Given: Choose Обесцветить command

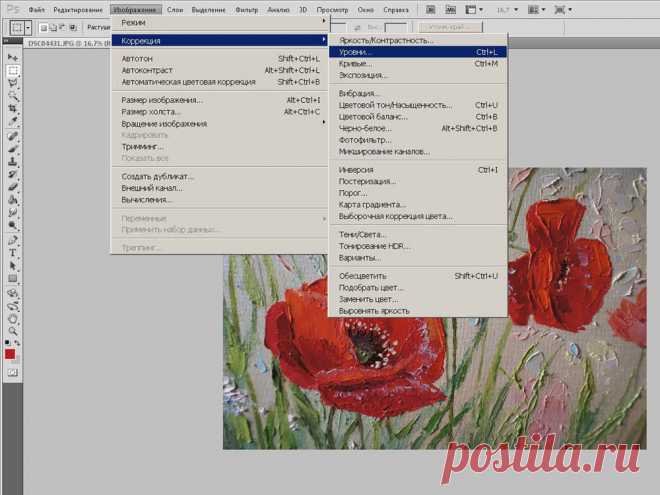Looking at the screenshot, I should coord(418,276).
